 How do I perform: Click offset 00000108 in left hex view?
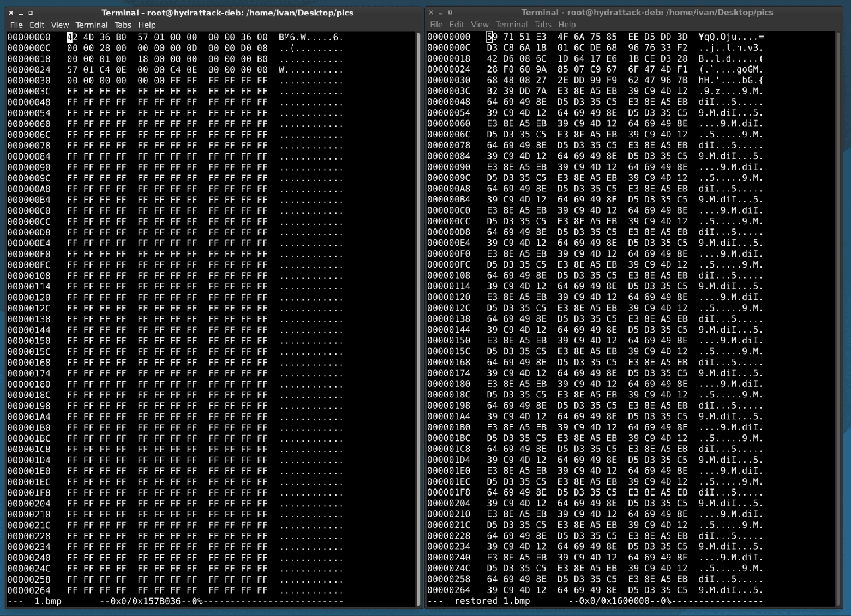coord(29,276)
